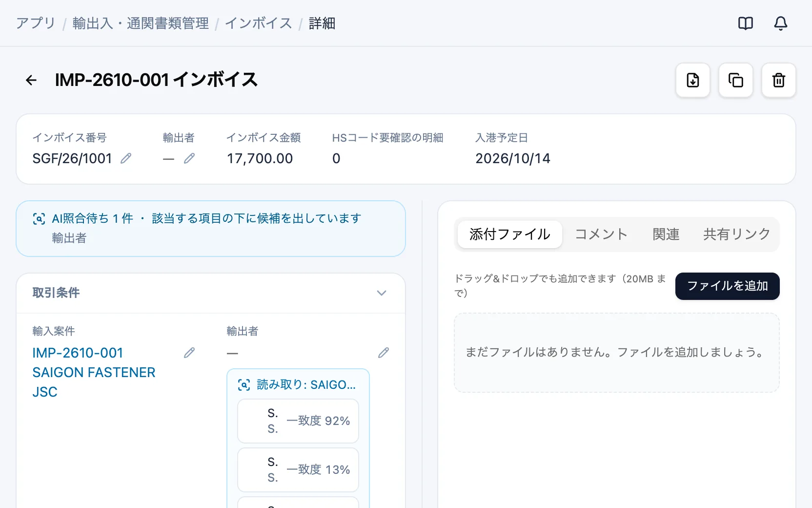This screenshot has height=508, width=812.
Task: Open the IMP-2610-001 SAIGON FASTENER JSC link
Action: (x=94, y=372)
